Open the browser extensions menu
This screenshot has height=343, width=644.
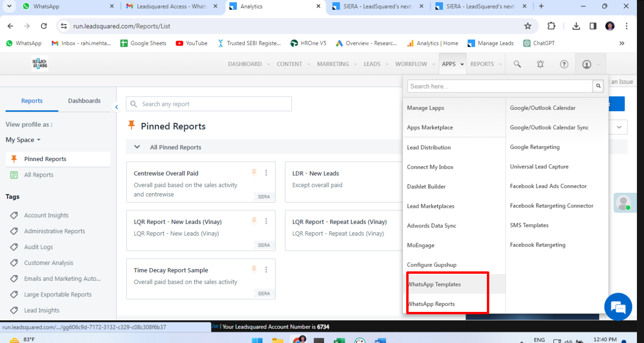click(x=551, y=26)
